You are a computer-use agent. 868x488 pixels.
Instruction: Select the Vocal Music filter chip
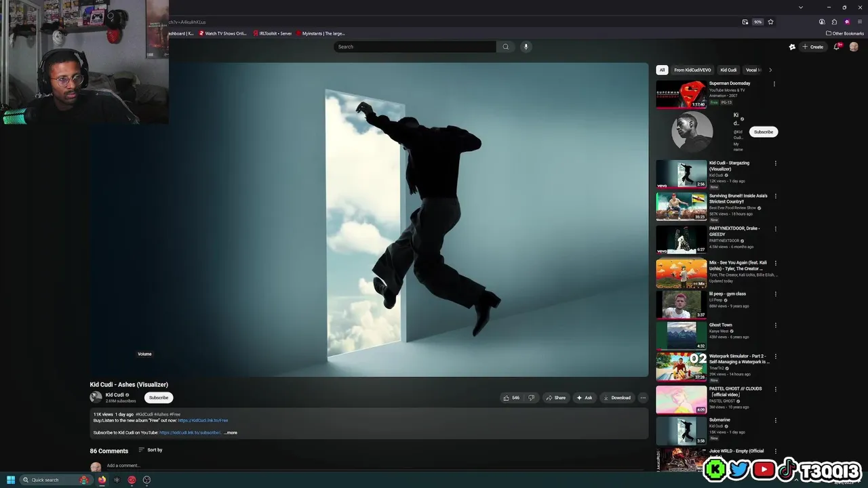(753, 70)
